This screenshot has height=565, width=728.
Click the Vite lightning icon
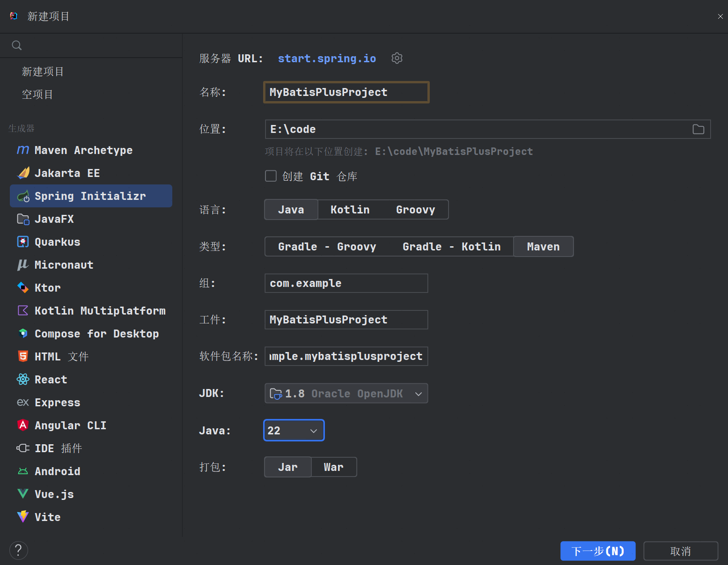pyautogui.click(x=23, y=517)
